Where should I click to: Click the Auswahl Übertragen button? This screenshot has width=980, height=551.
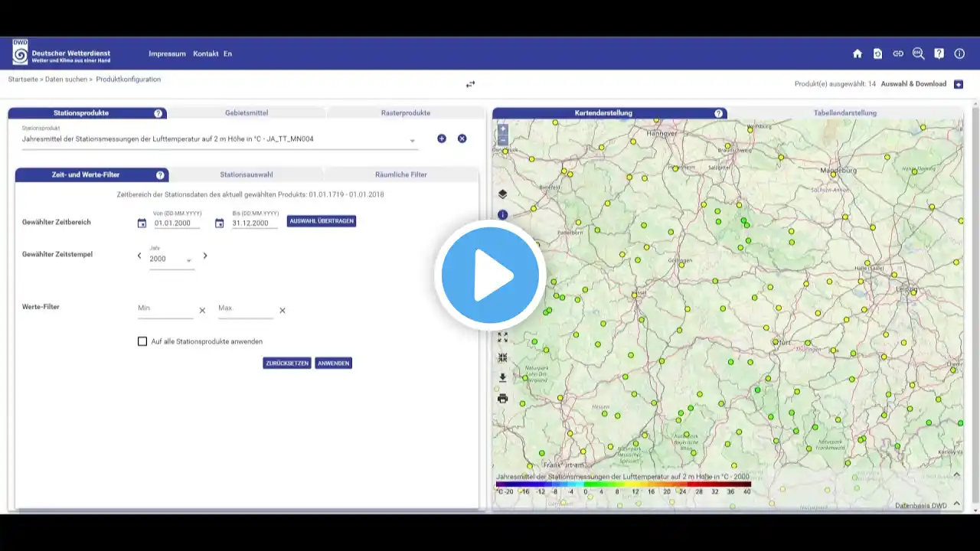pos(322,221)
